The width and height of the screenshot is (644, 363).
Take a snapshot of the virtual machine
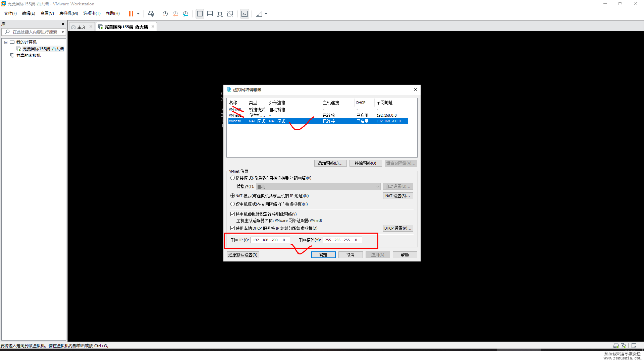165,14
